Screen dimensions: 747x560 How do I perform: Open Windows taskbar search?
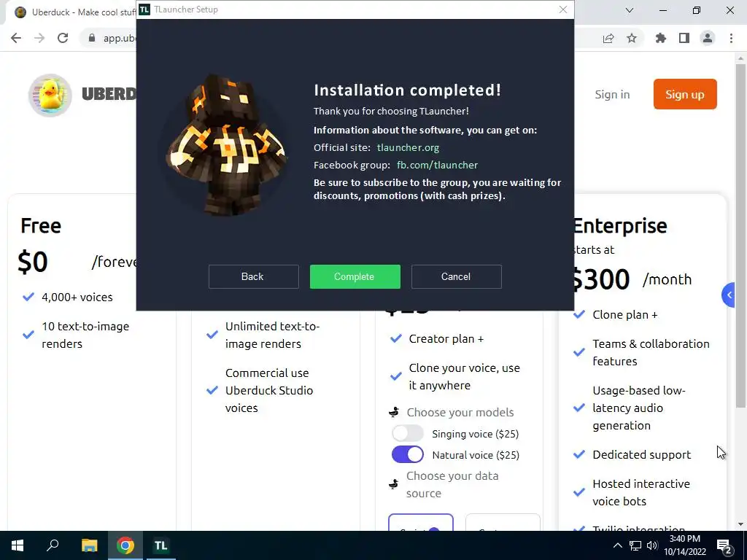coord(53,545)
